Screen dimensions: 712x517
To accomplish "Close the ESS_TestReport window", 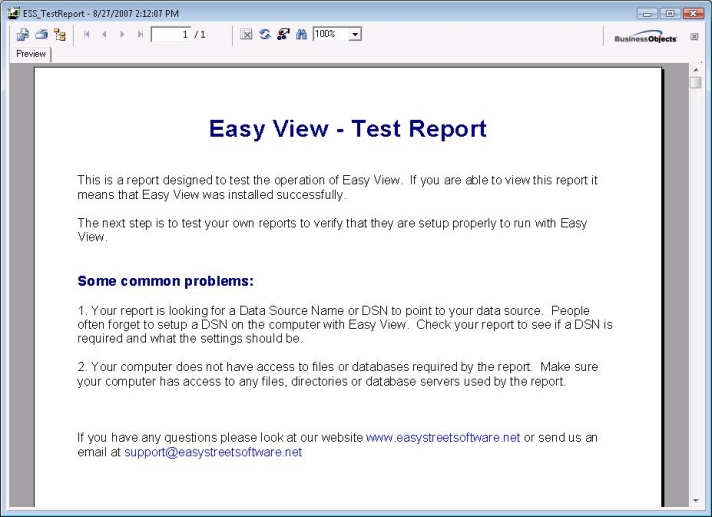I will pyautogui.click(x=693, y=14).
